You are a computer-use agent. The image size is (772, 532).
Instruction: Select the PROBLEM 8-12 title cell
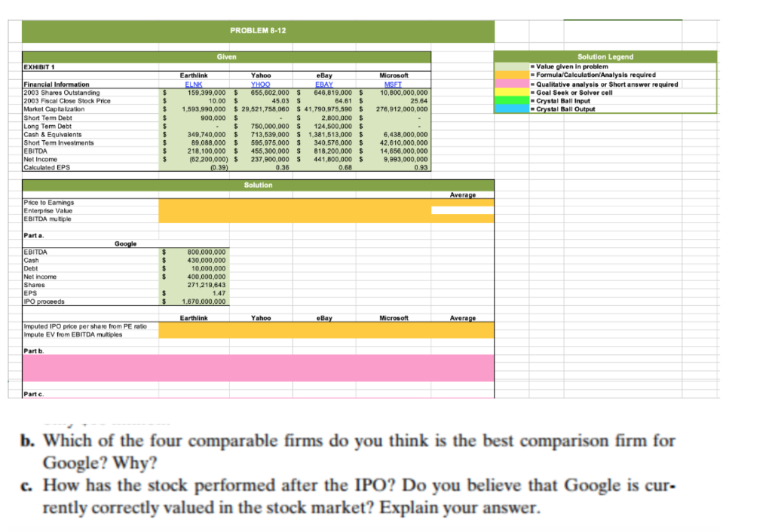258,31
